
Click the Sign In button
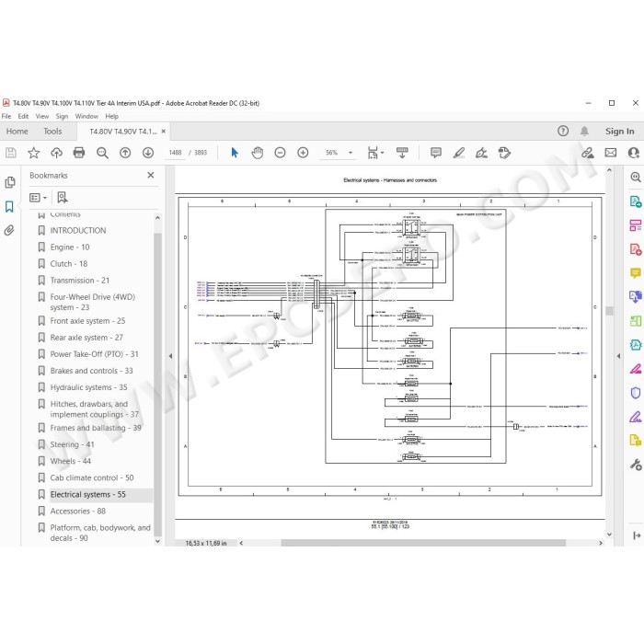tap(619, 131)
